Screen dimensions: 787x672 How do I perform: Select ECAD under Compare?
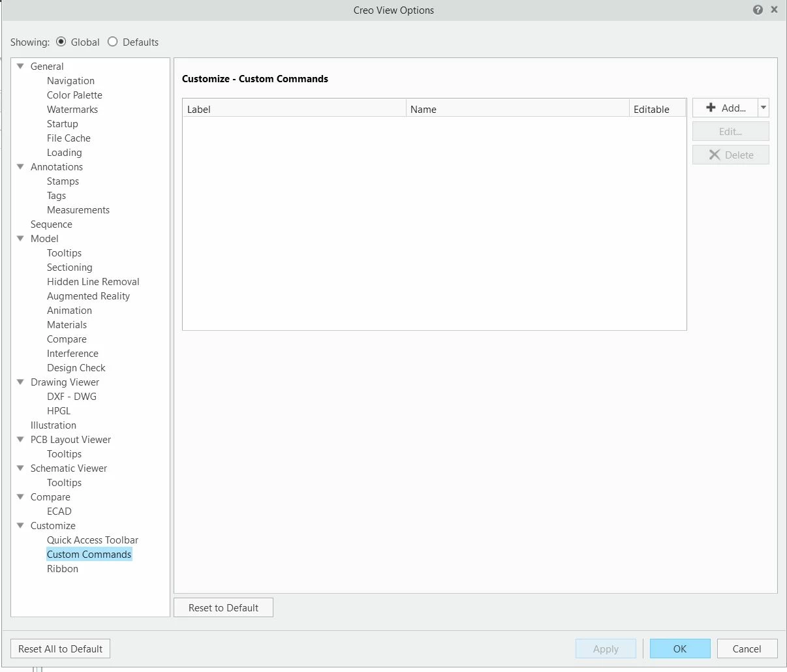click(x=59, y=511)
